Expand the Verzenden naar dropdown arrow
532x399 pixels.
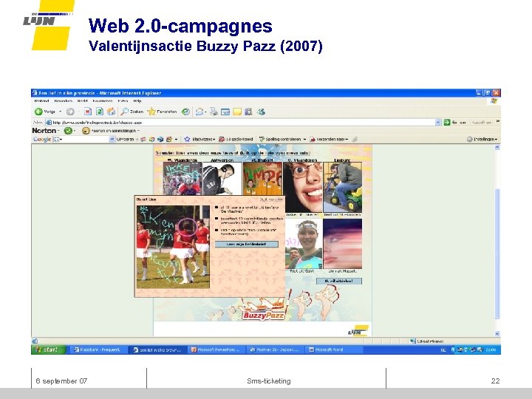click(x=347, y=139)
